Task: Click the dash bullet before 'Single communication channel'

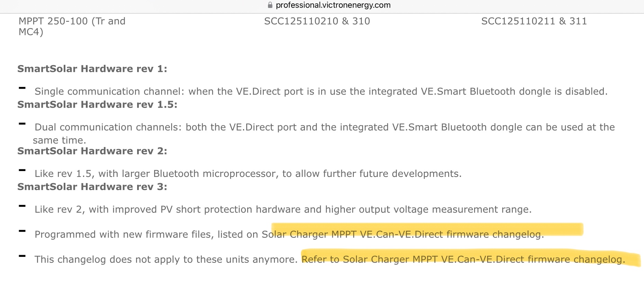Action: pos(22,88)
